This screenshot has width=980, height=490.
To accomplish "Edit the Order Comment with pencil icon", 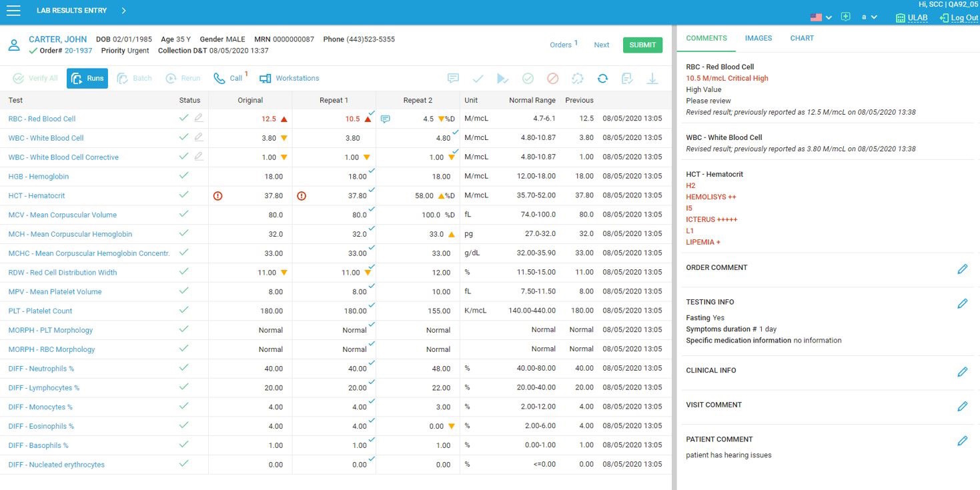I will pyautogui.click(x=962, y=269).
